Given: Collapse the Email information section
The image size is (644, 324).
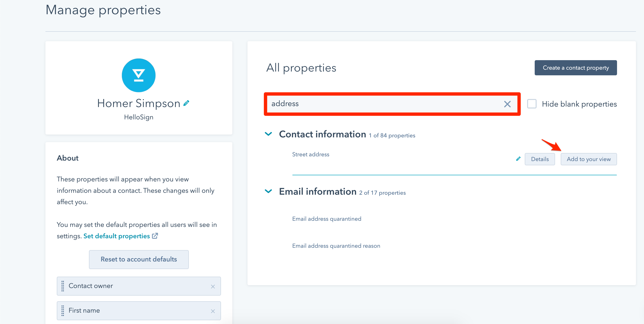Looking at the screenshot, I should (x=268, y=191).
